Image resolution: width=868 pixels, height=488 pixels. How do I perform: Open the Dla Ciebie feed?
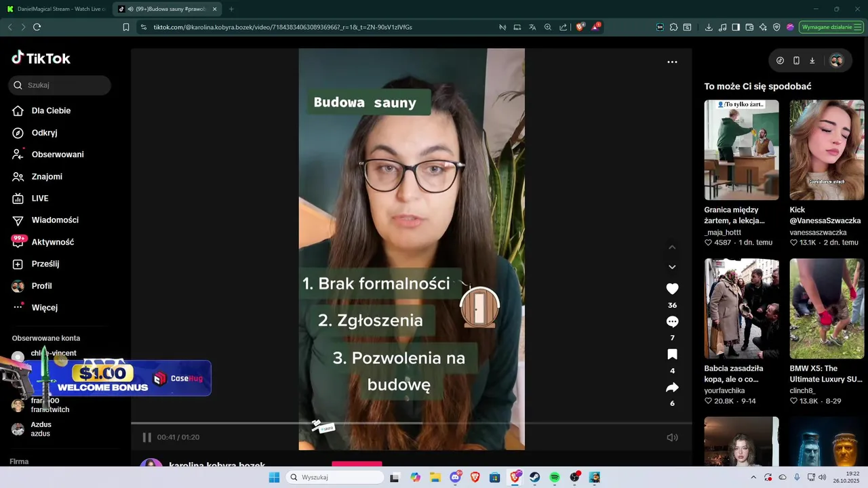(51, 110)
